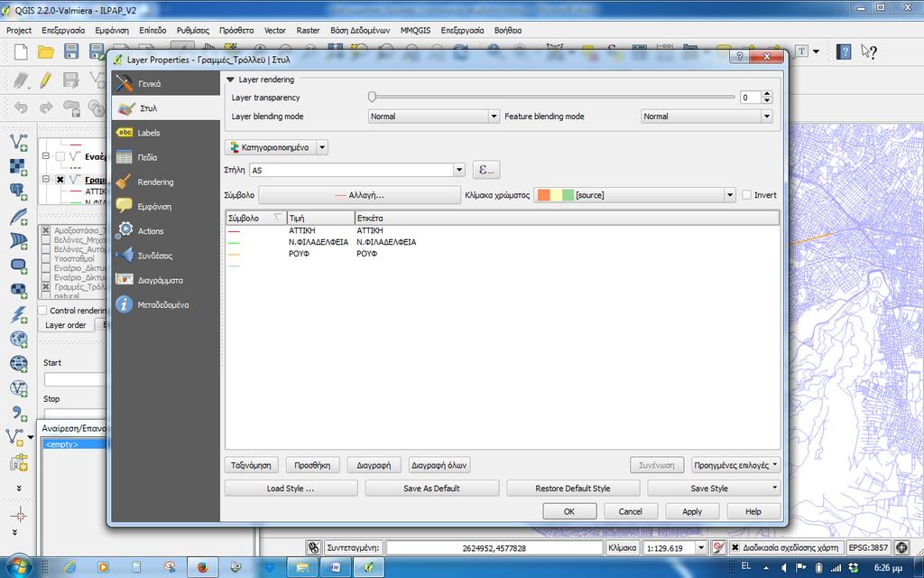Screen dimensions: 924x578
Task: Click the Add Raster Layer icon
Action: coord(18,167)
